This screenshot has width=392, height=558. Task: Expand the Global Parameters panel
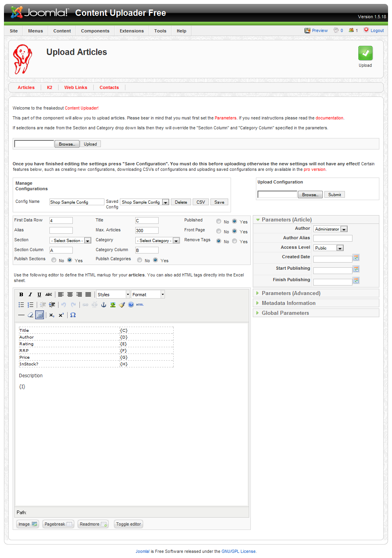316,313
